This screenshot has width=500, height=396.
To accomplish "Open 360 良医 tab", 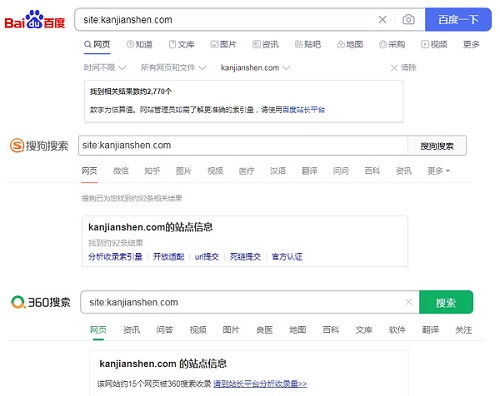I will tap(264, 330).
